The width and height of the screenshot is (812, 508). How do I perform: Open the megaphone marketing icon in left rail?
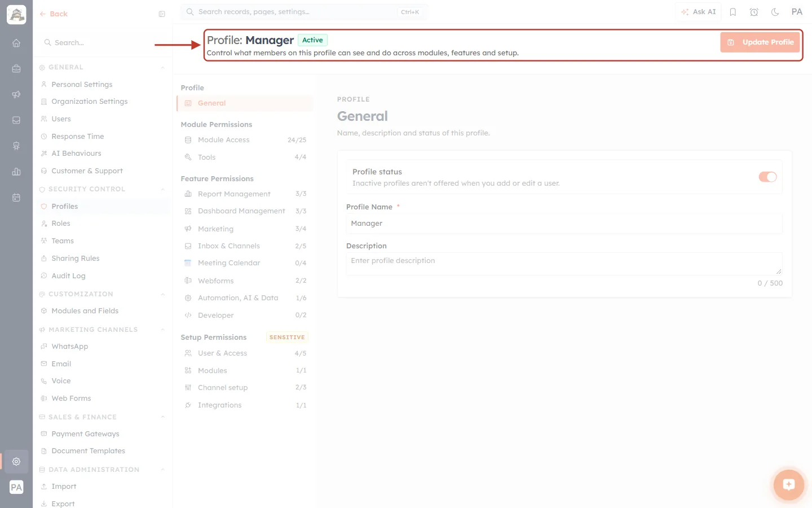(x=16, y=95)
